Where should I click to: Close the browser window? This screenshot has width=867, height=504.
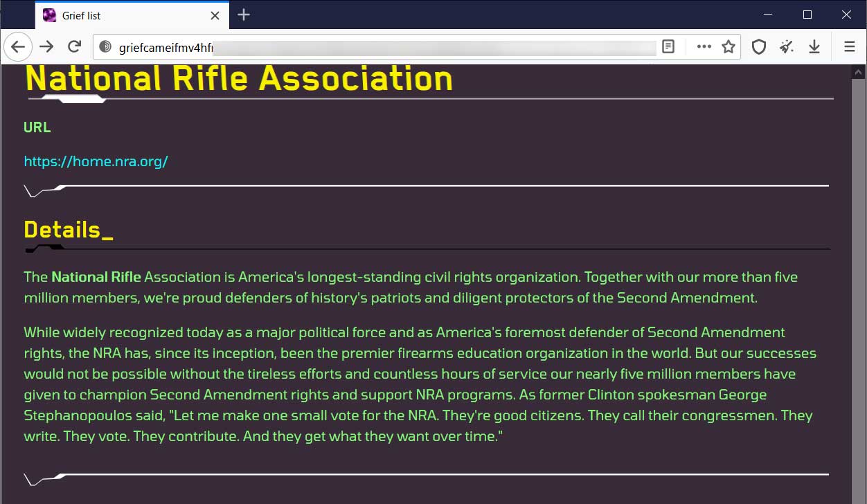(x=846, y=15)
